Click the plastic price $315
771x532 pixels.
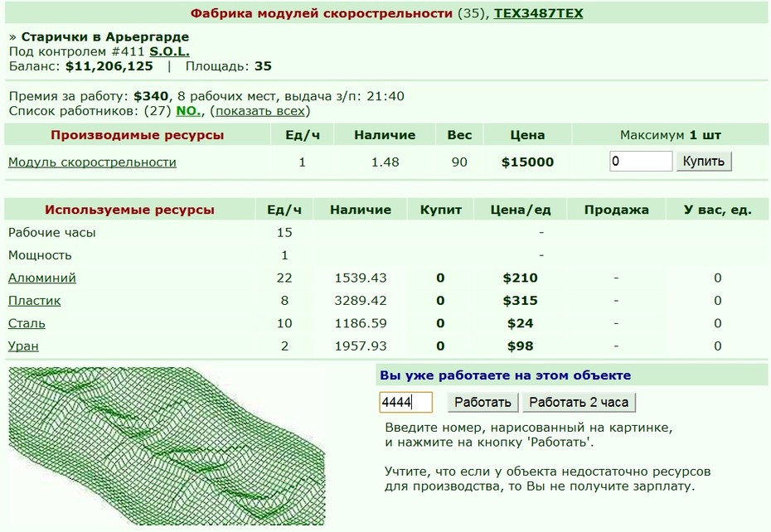tap(521, 301)
